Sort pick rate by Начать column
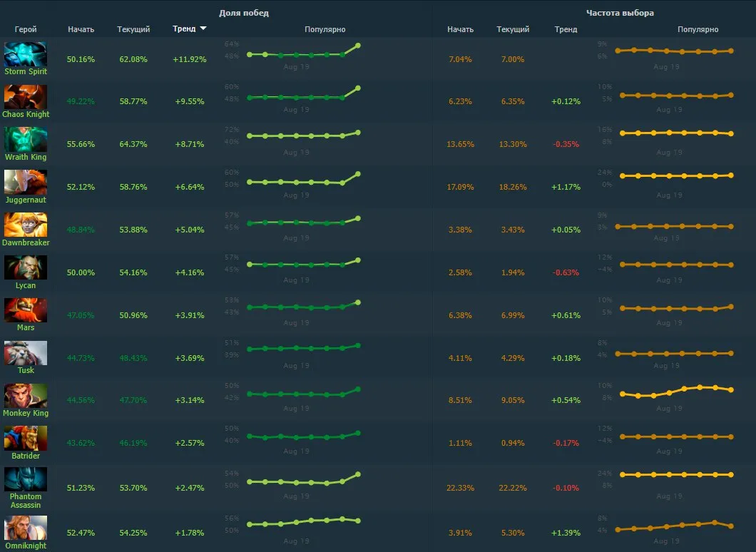Image resolution: width=756 pixels, height=552 pixels. (461, 29)
